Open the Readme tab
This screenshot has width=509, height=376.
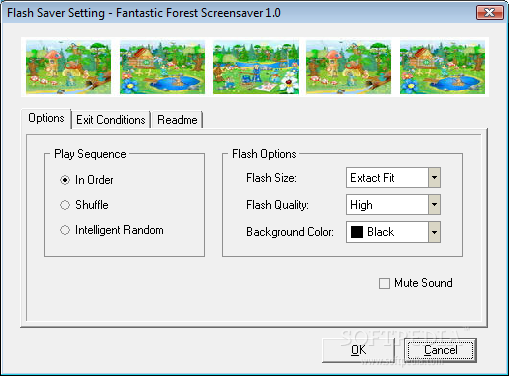[x=177, y=120]
